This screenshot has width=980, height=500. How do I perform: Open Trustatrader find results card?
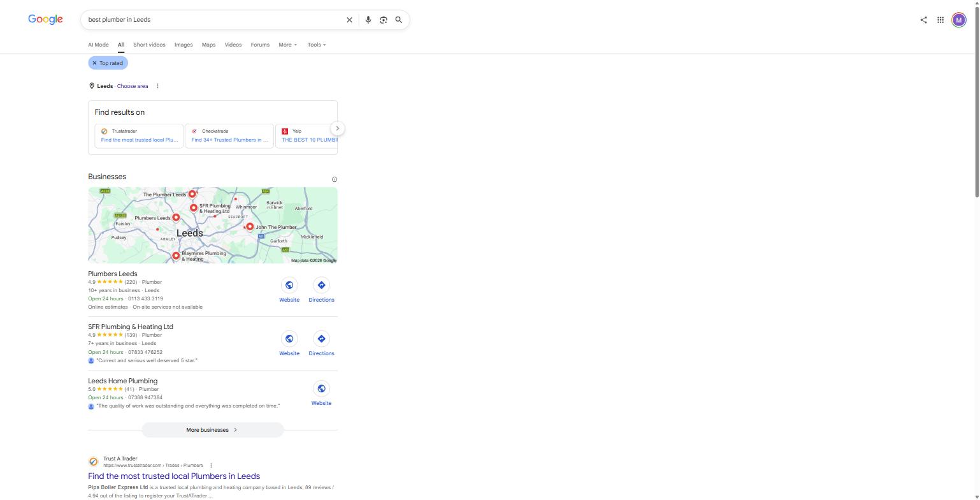[139, 136]
